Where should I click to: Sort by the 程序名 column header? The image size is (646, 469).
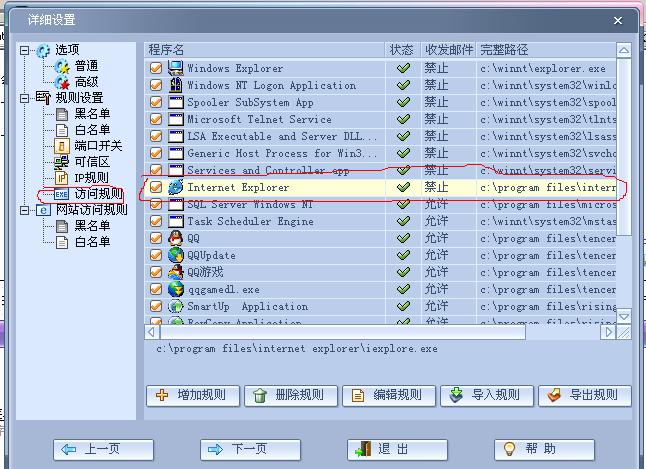[x=264, y=50]
